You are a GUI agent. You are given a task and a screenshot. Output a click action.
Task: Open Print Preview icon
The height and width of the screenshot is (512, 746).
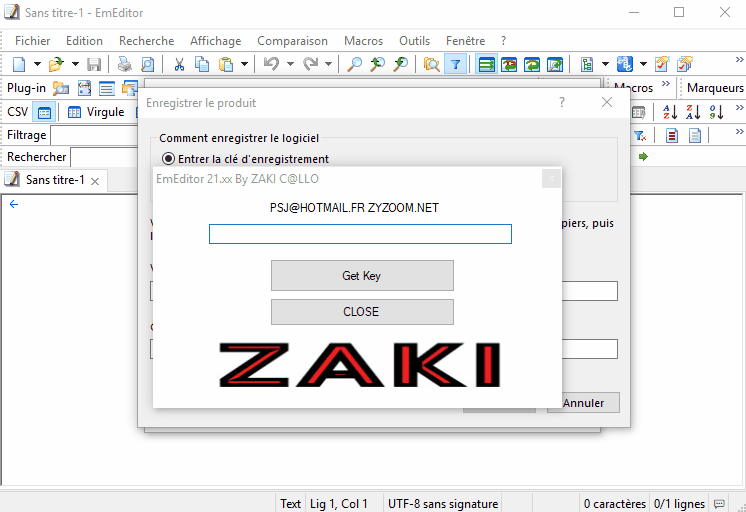148,64
